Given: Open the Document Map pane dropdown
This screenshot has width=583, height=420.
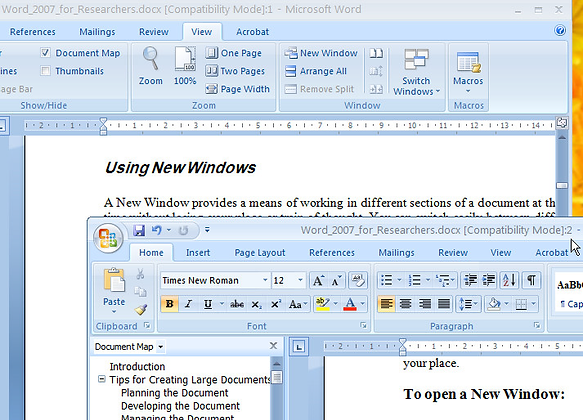Looking at the screenshot, I should [161, 347].
